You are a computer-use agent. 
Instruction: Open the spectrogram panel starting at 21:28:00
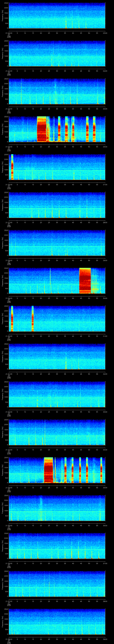pyautogui.click(x=57, y=243)
